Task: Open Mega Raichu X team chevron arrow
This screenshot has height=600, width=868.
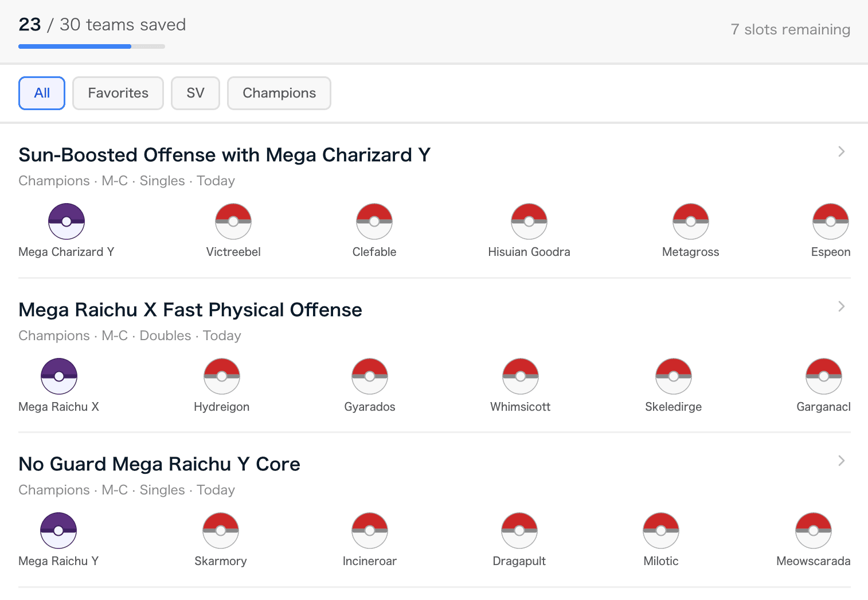Action: tap(841, 306)
